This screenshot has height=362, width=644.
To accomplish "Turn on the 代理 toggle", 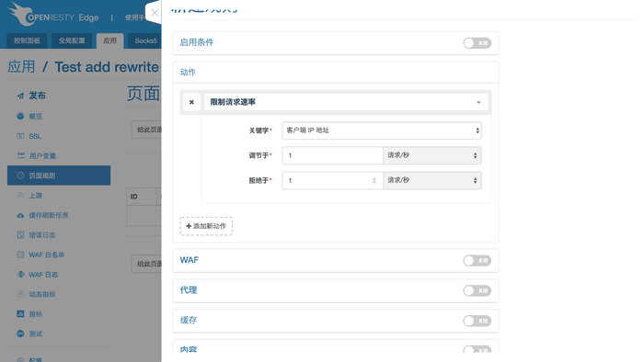I will click(x=477, y=290).
